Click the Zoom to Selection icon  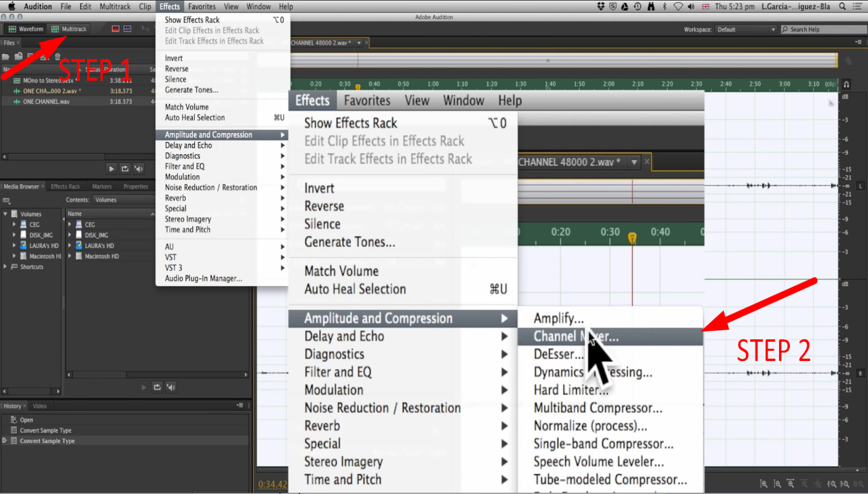[859, 483]
